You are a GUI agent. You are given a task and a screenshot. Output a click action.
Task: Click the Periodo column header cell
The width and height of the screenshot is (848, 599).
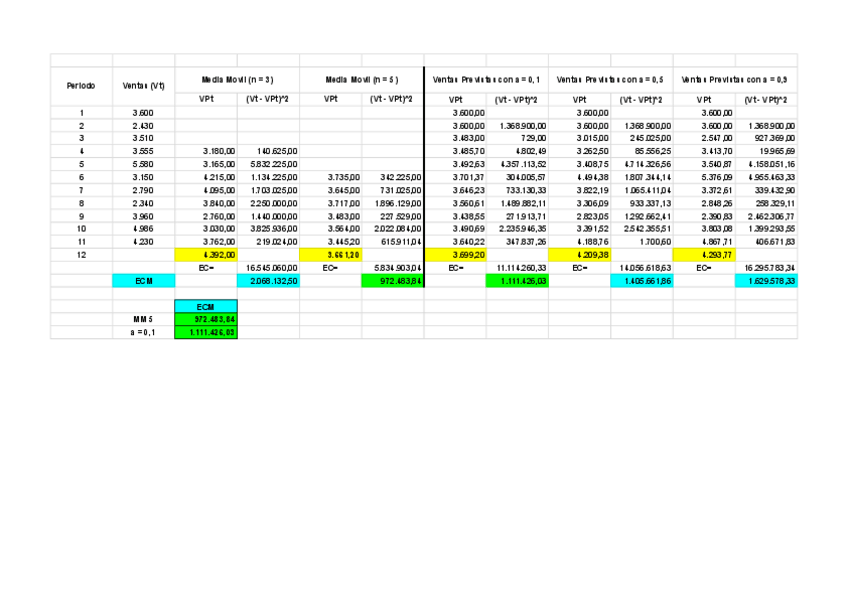(81, 86)
